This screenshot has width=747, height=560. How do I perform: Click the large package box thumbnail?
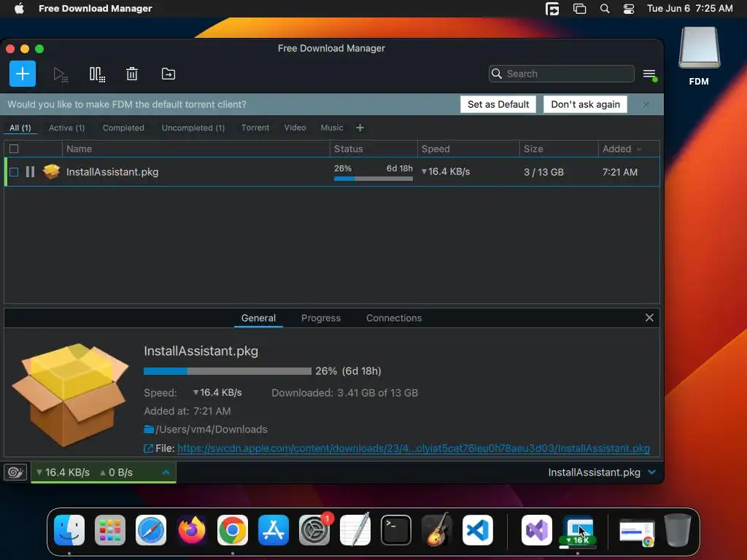pos(70,394)
